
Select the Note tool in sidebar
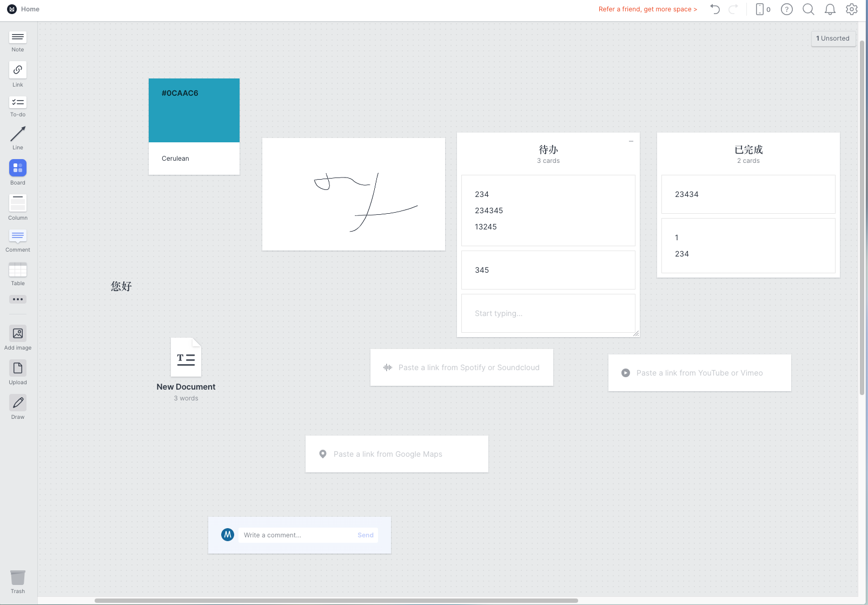point(18,37)
